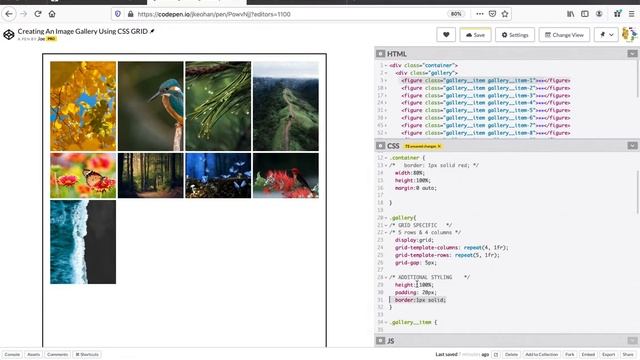Click the open-in-new-window icon near Last saved
640x360 pixels.
click(x=496, y=354)
